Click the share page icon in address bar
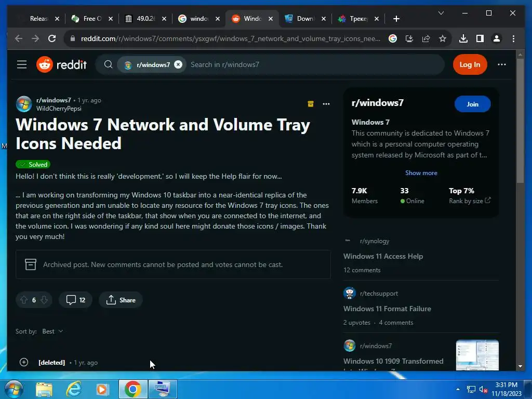Viewport: 532px width, 399px height. [426, 38]
